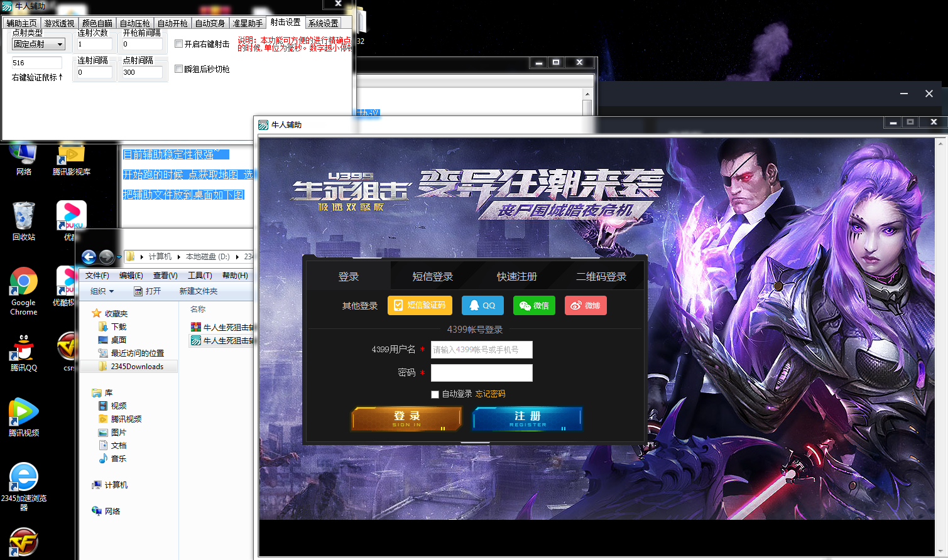Click the 开枪前间隔 input field
Screen dimensions: 948x560
[x=141, y=44]
